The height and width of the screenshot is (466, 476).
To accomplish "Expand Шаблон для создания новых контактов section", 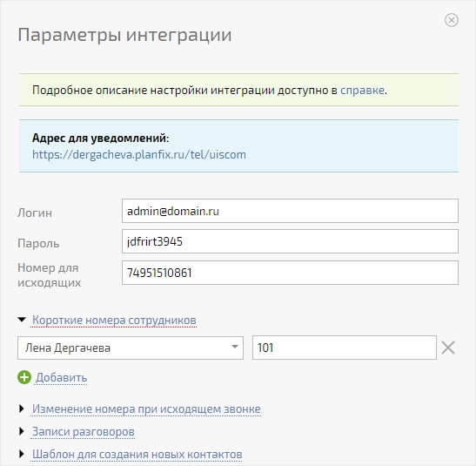I will click(x=137, y=455).
